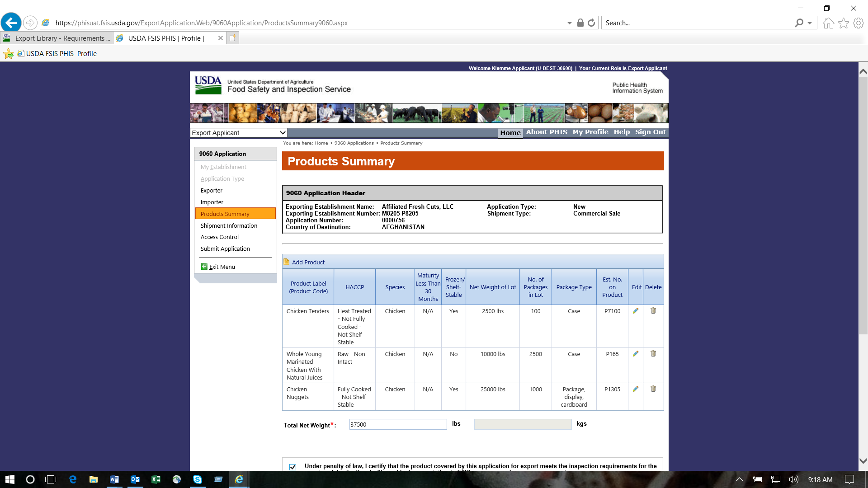Open Shipment Information in sidebar menu
The image size is (868, 488).
click(x=229, y=225)
